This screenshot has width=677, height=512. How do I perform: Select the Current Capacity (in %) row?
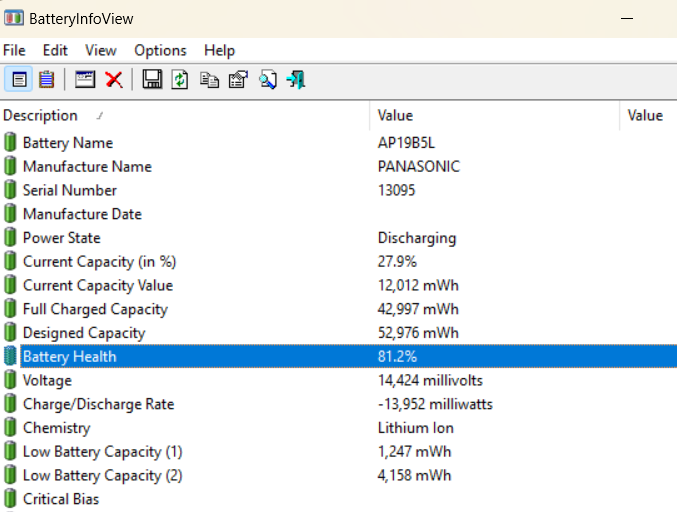tap(99, 262)
